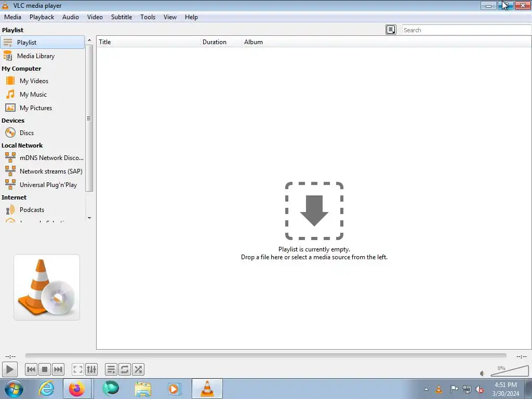Click the sidebar vertical scrollbar thumb

click(89, 118)
